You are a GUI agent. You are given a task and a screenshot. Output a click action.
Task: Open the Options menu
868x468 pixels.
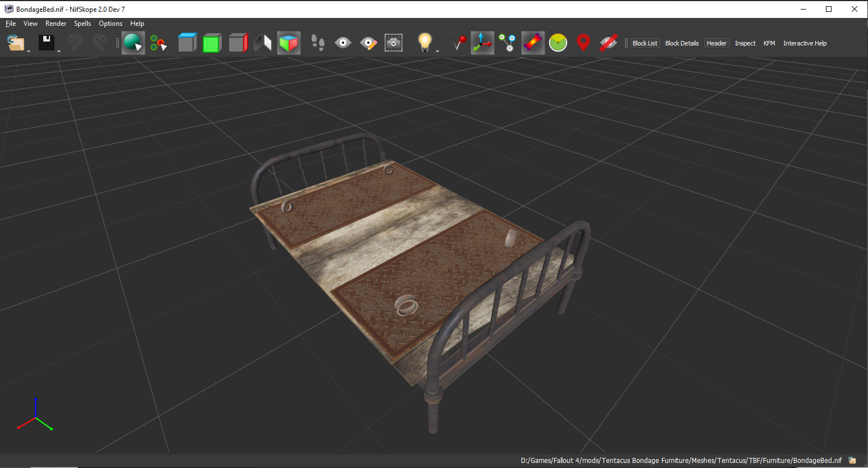click(x=111, y=24)
